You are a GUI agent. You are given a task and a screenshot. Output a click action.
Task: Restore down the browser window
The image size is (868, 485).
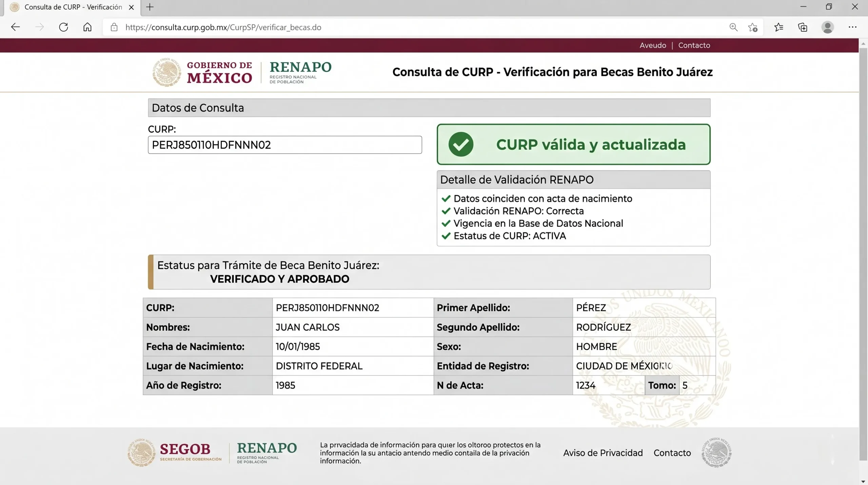point(829,7)
